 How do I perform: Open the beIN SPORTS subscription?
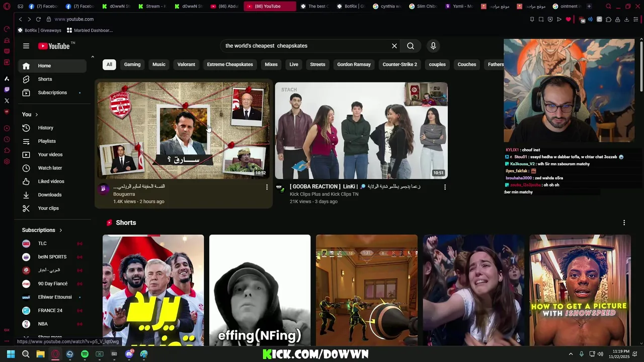click(53, 257)
